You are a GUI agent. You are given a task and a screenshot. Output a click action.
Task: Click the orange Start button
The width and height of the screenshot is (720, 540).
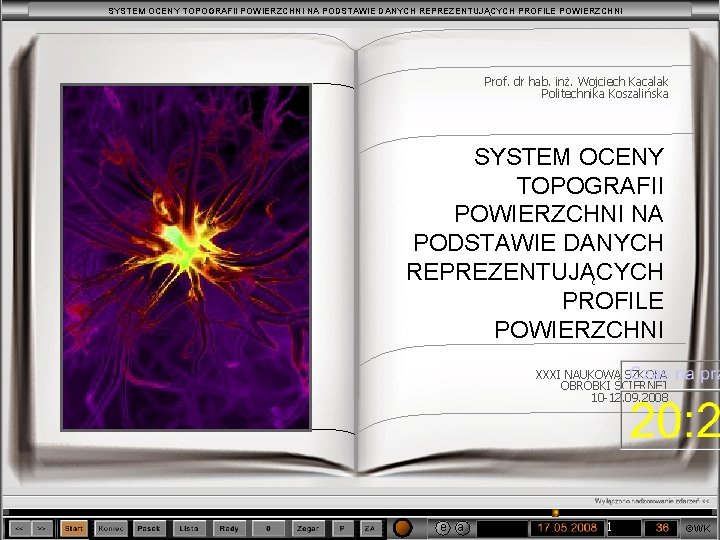(x=73, y=529)
